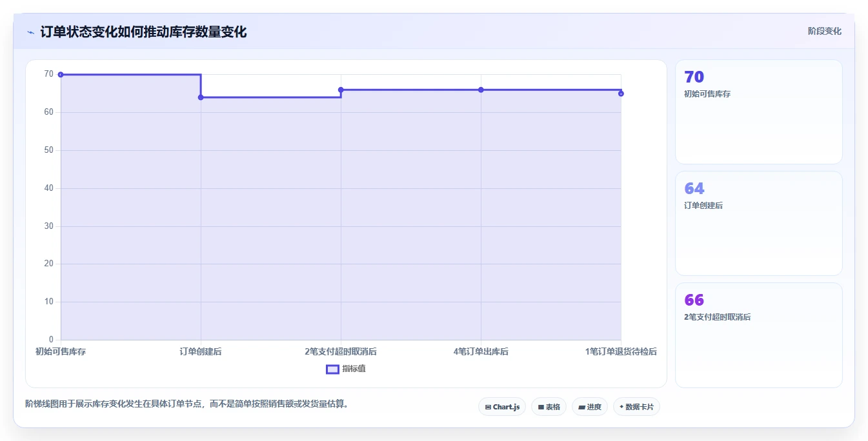
Task: Click the 4笔订单出库后 x-axis label
Action: (481, 351)
